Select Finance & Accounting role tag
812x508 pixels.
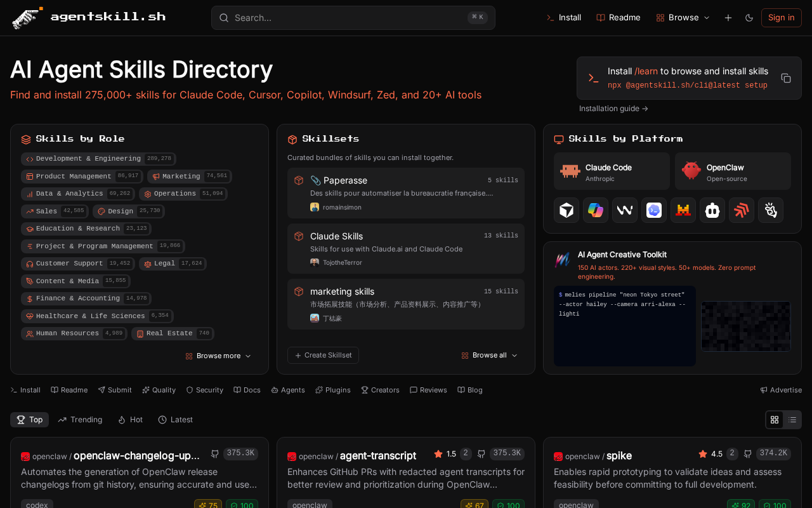(86, 298)
